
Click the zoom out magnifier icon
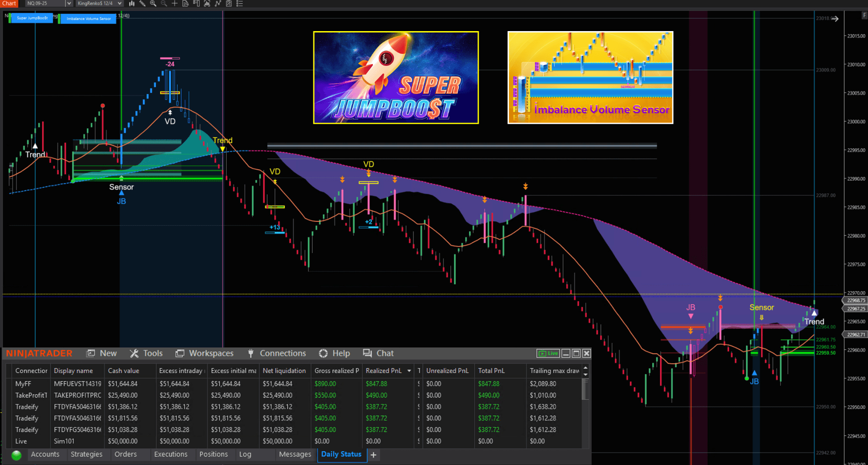coord(164,4)
